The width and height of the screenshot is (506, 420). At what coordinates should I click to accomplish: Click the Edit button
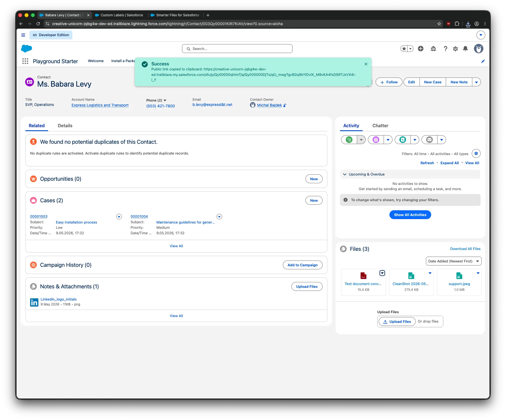pos(412,82)
